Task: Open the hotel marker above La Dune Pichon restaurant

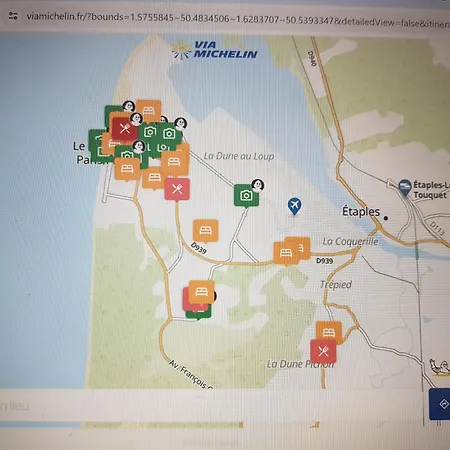Action: 329,331
